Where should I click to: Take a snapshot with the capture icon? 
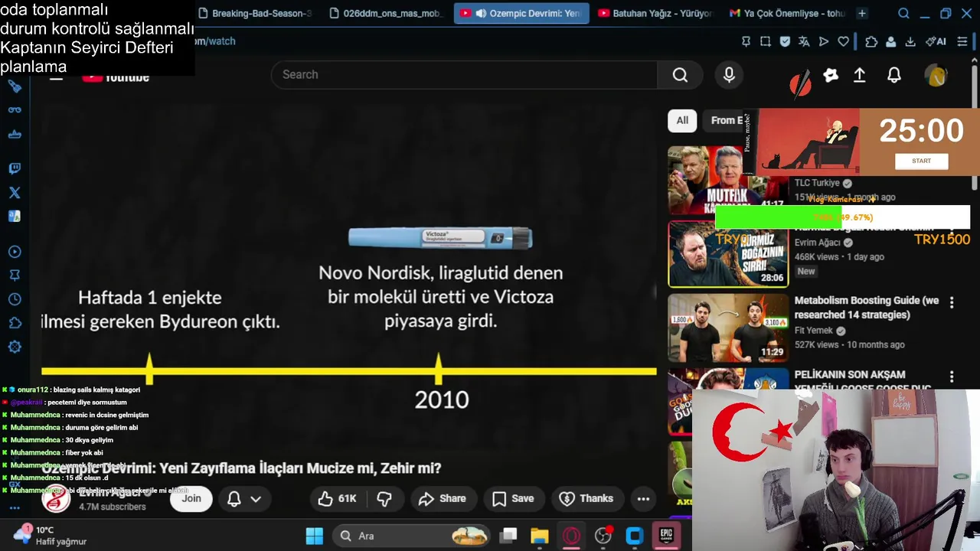pos(765,41)
